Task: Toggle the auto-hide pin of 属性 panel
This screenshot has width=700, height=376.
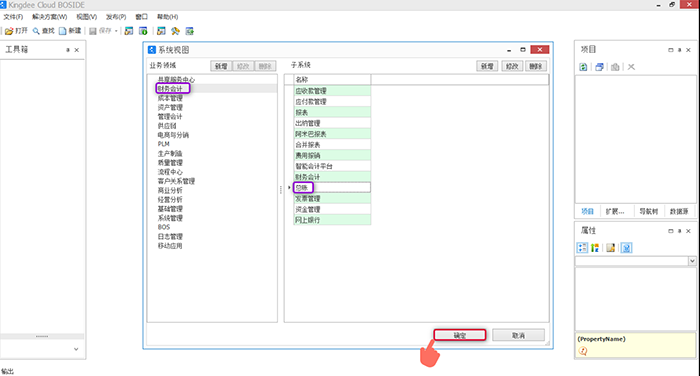Action: 679,231
